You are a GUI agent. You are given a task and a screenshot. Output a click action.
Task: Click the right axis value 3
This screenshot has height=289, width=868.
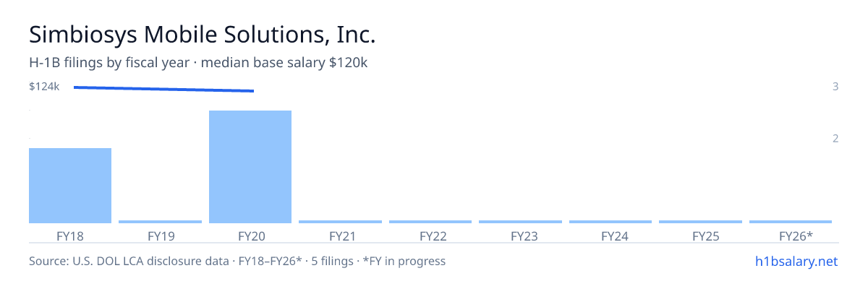pyautogui.click(x=835, y=87)
